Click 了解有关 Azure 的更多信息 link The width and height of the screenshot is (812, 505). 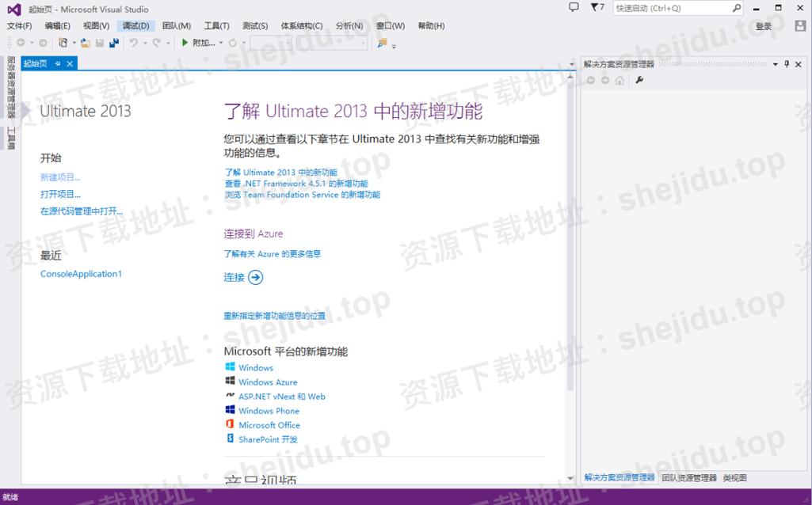[273, 253]
